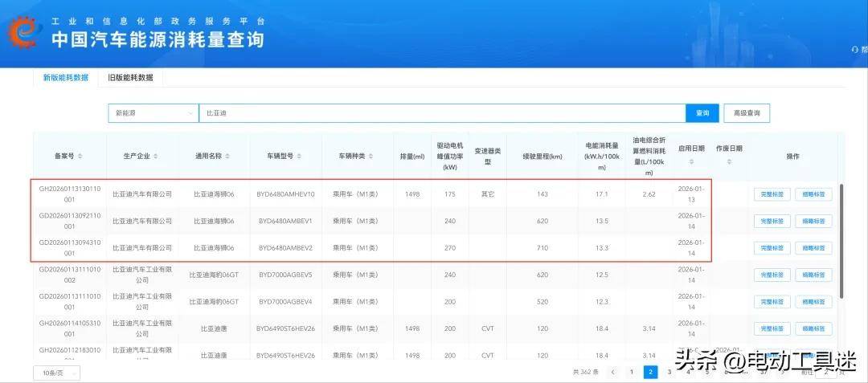Go to page 1 in pagination
868x383 pixels.
click(x=632, y=373)
